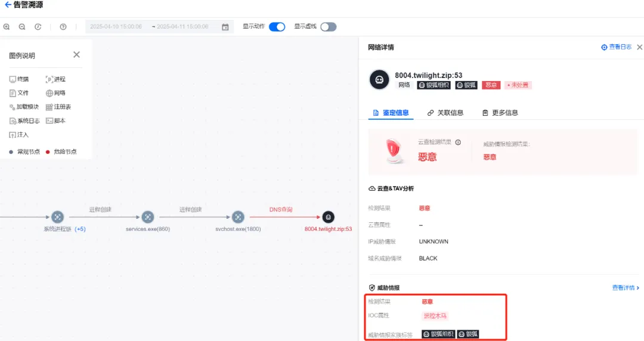Click the info icon beside 云查检测结果
This screenshot has width=644, height=341.
click(x=458, y=142)
